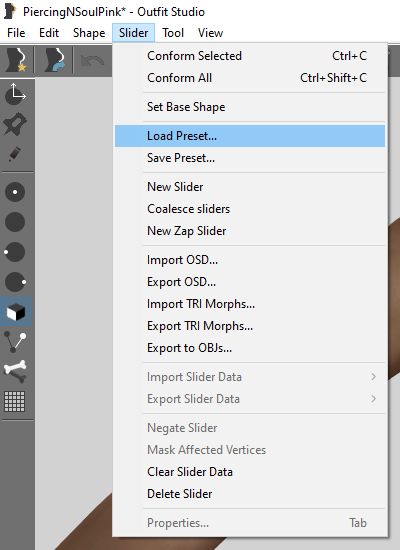Toggle the grid texture icon
The width and height of the screenshot is (400, 550).
[15, 401]
